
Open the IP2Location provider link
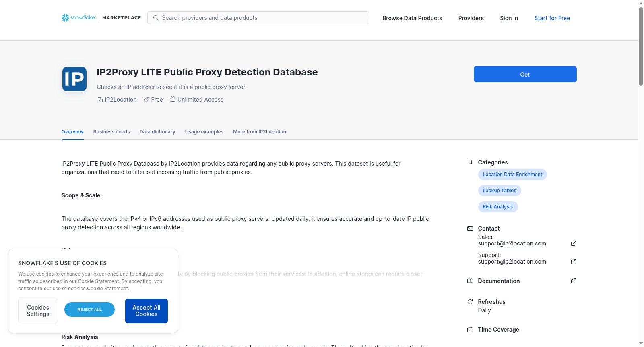click(x=121, y=100)
